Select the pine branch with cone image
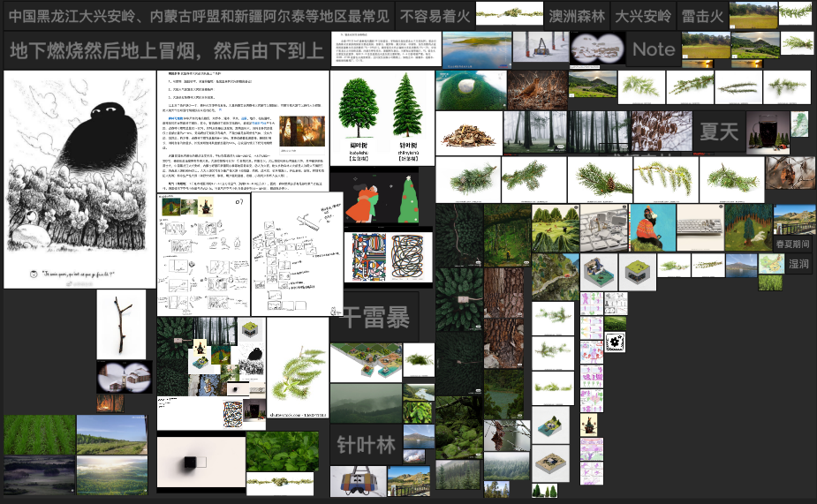 click(601, 180)
